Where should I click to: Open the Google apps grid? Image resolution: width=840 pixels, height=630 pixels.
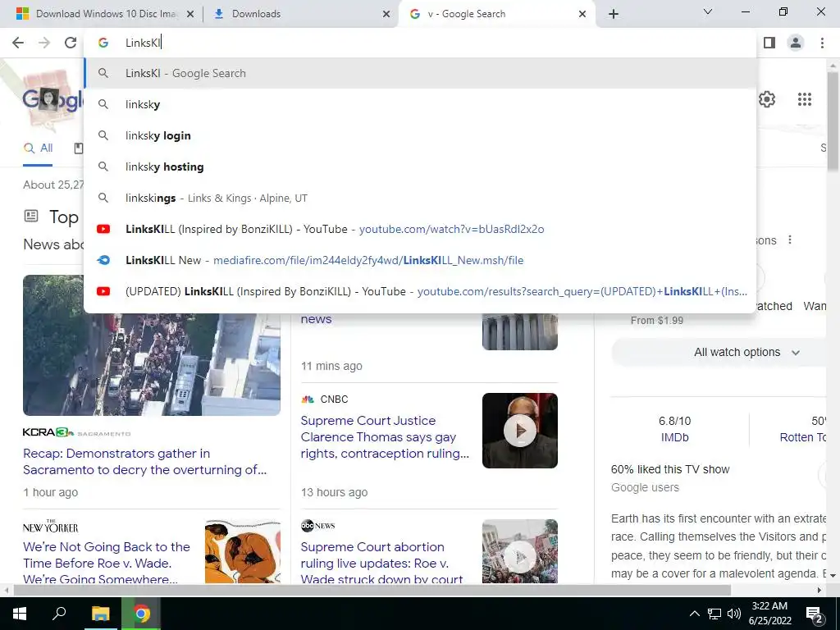point(805,99)
